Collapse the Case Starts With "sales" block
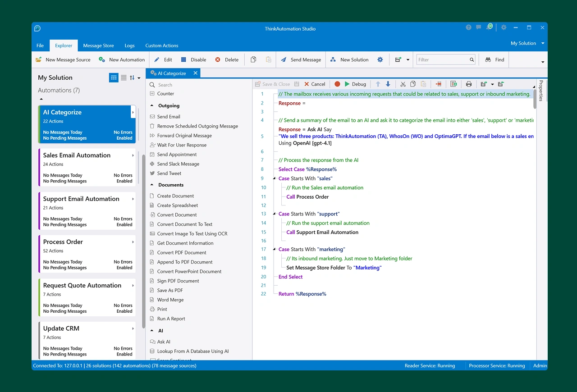This screenshot has width=577, height=392. tap(274, 178)
